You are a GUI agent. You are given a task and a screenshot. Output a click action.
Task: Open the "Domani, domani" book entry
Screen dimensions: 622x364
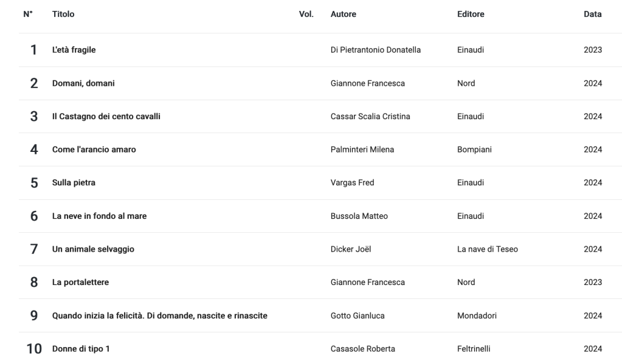(83, 84)
